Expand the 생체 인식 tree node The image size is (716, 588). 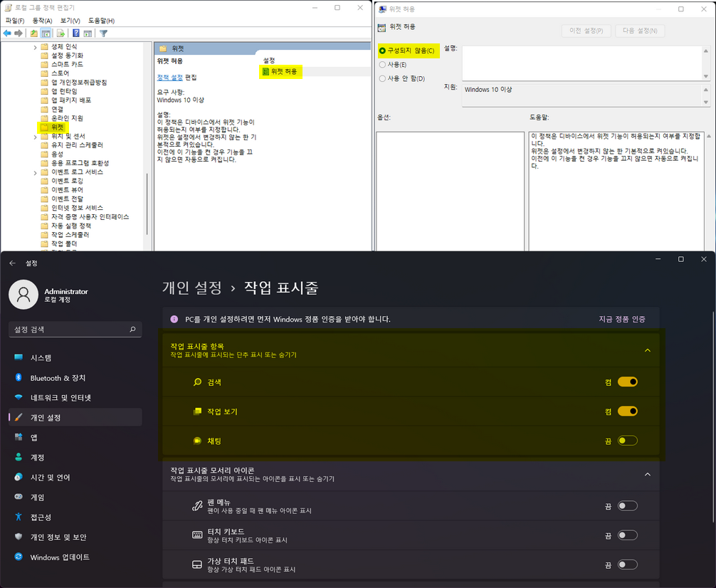[35, 47]
